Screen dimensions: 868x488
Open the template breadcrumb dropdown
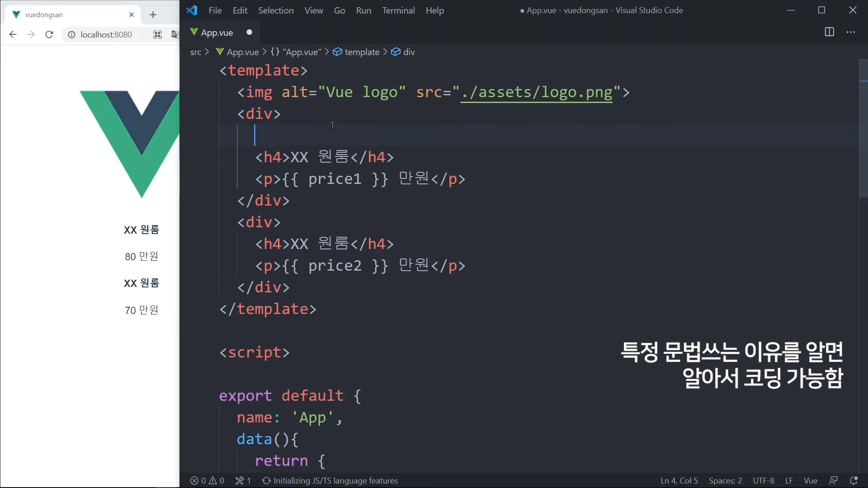pos(362,52)
